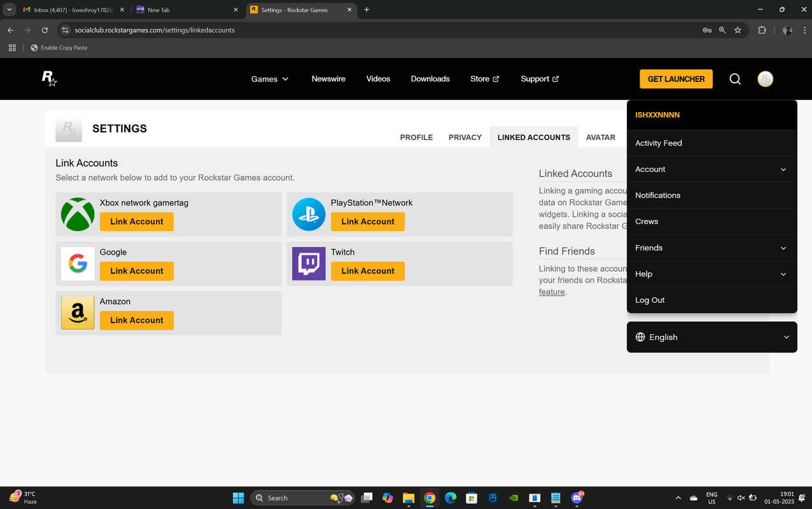Open the tab search dropdown arrow
The width and height of the screenshot is (812, 509).
pos(10,10)
